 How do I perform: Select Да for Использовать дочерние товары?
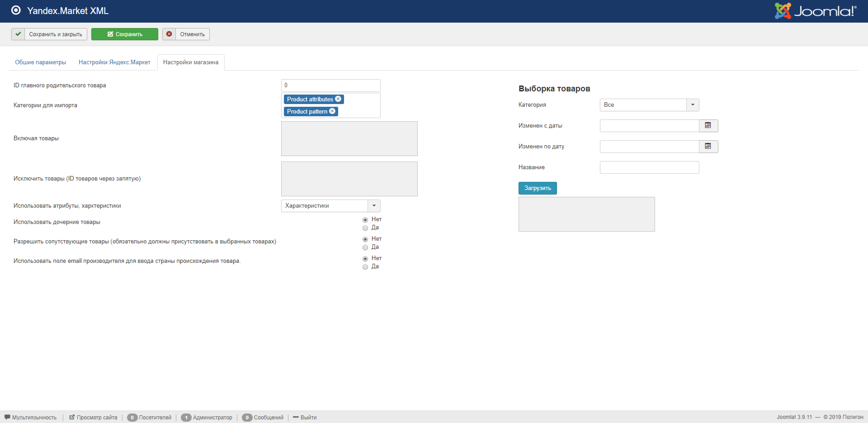pos(365,228)
